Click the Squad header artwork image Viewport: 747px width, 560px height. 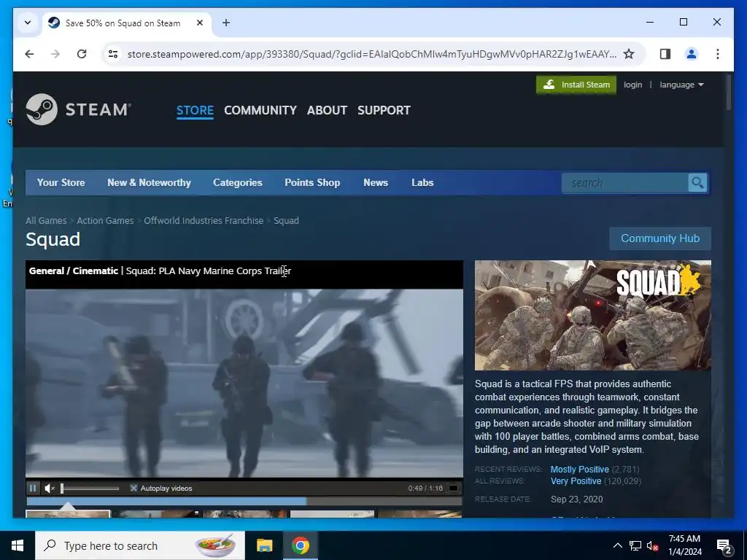(x=592, y=315)
